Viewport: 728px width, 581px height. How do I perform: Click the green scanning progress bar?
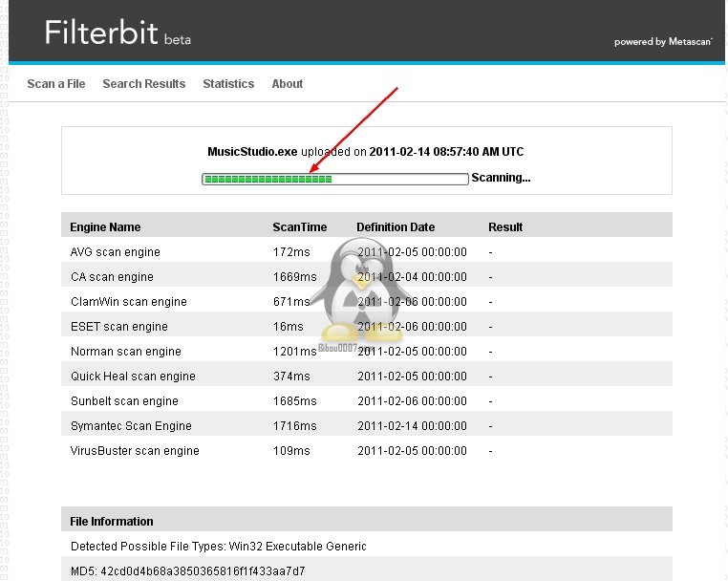[334, 179]
